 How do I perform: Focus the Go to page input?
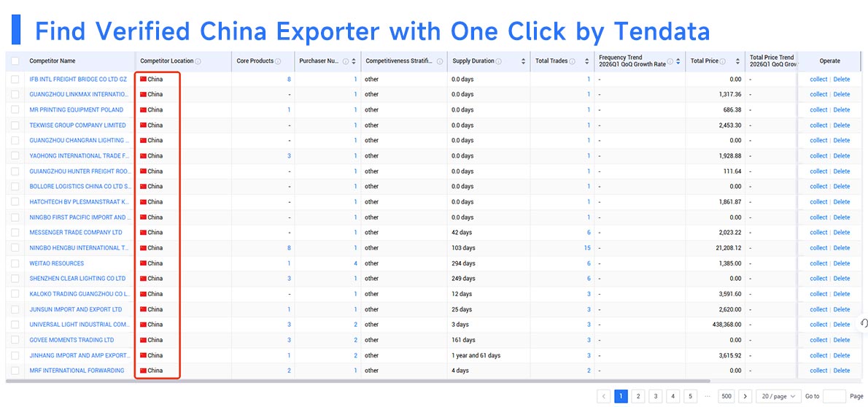pyautogui.click(x=834, y=397)
